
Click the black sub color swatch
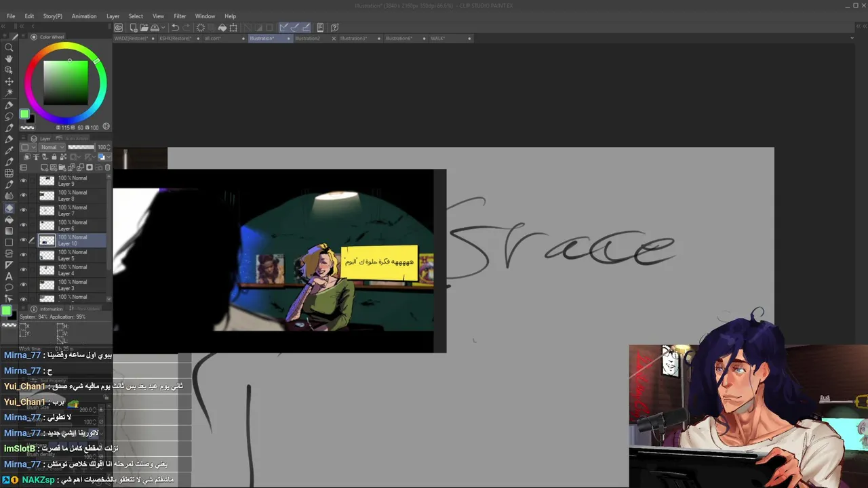click(31, 119)
